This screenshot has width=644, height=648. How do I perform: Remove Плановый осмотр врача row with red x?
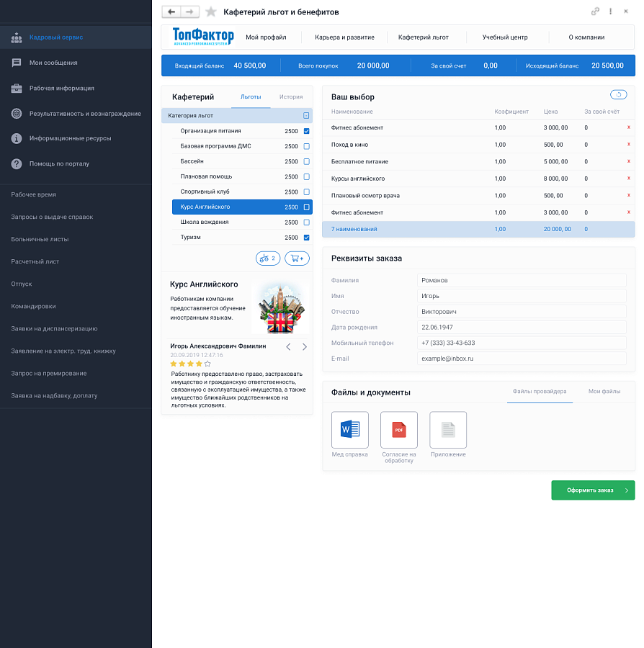point(629,195)
